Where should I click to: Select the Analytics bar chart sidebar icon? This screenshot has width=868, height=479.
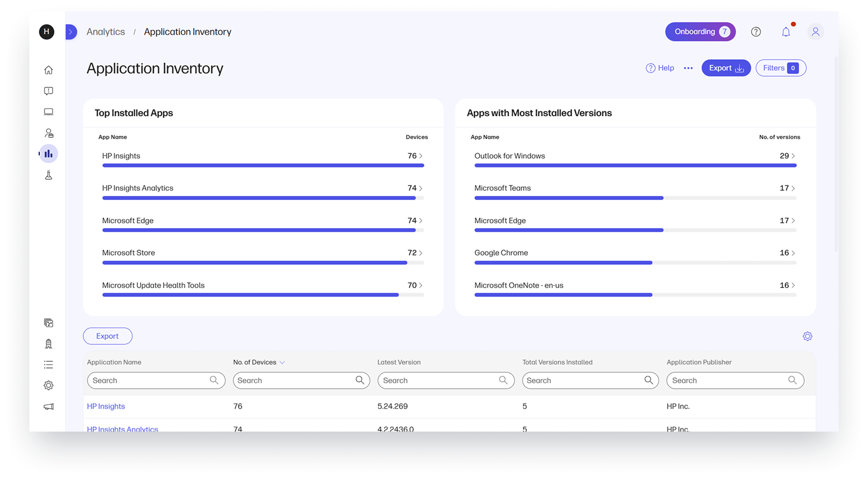[49, 154]
